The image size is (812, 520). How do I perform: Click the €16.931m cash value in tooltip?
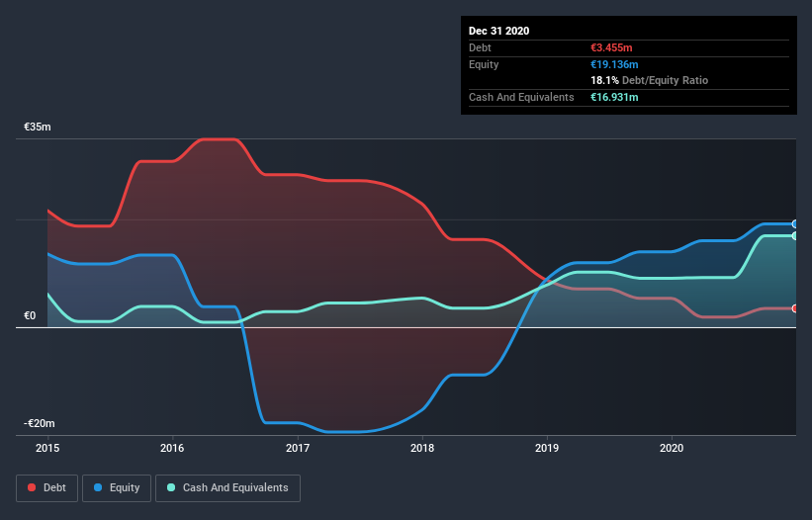614,97
